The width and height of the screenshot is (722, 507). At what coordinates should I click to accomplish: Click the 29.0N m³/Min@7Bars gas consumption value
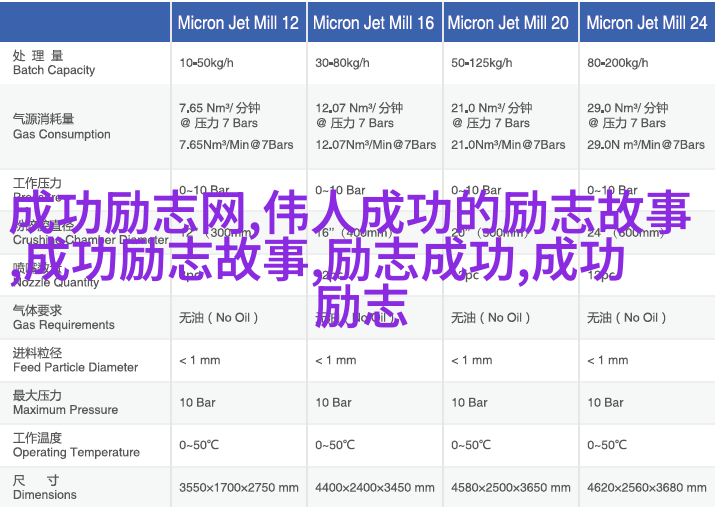[646, 145]
